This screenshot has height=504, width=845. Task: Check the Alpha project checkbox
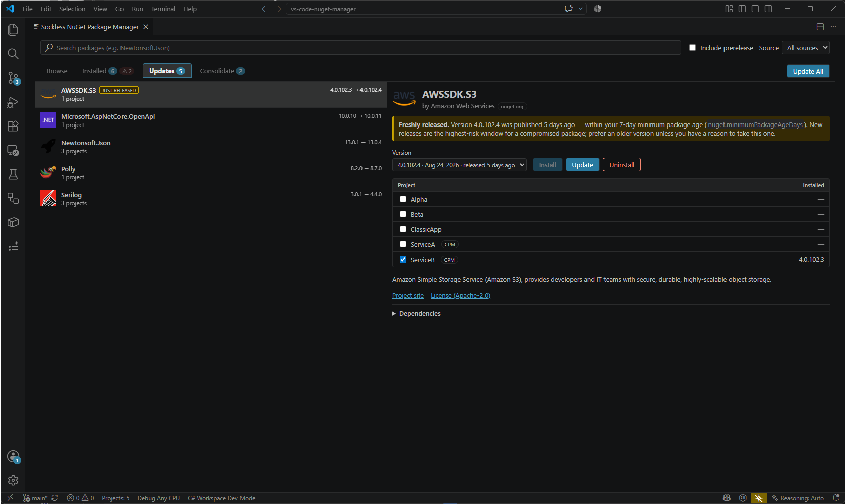pos(403,199)
